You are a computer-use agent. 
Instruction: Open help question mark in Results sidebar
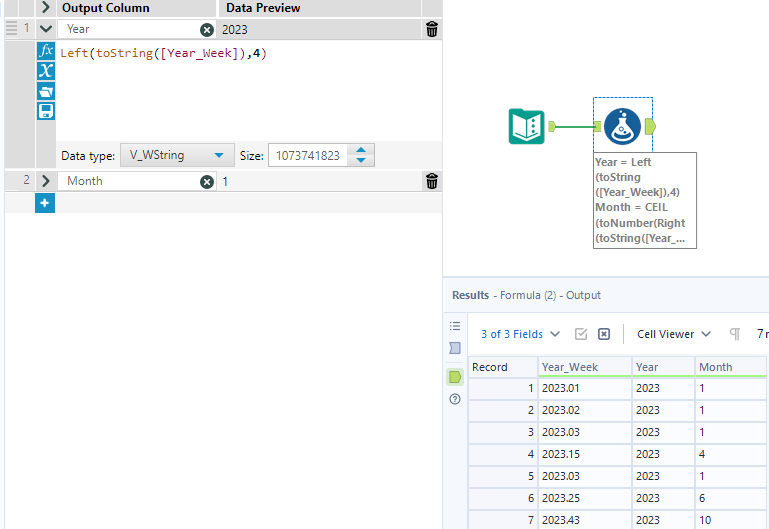455,399
